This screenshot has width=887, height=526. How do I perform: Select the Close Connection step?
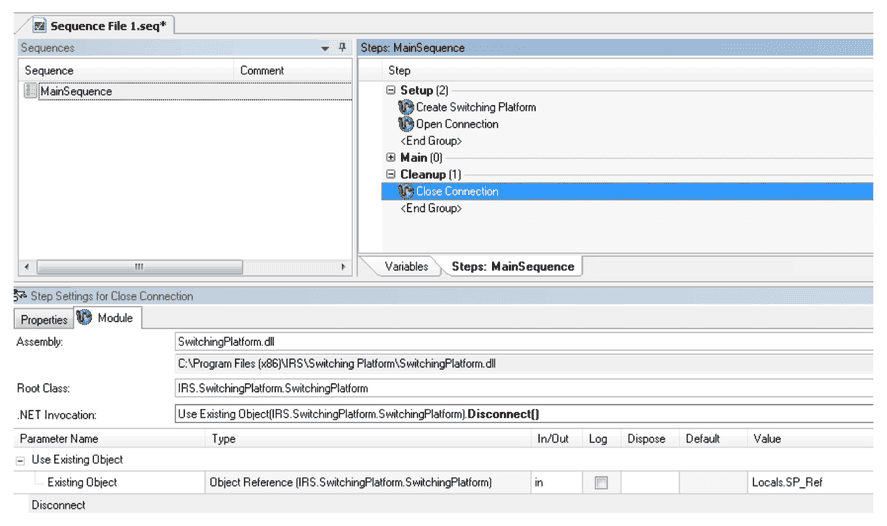[x=627, y=191]
